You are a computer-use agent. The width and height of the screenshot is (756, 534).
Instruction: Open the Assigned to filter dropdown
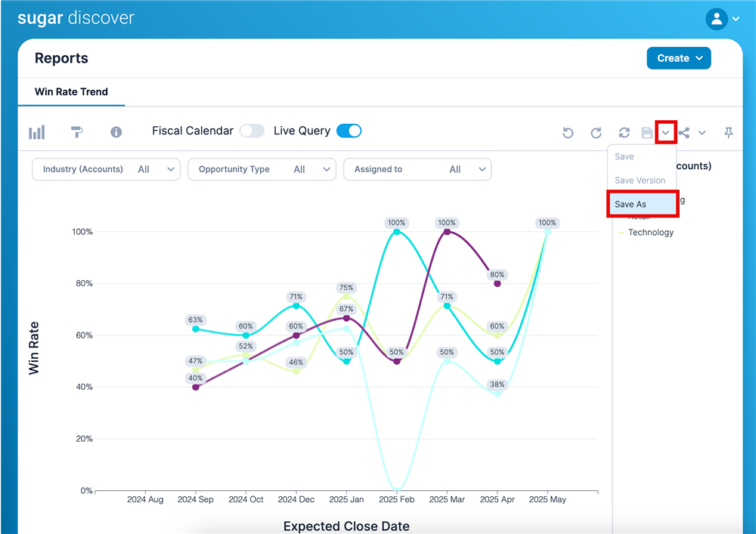(x=417, y=169)
